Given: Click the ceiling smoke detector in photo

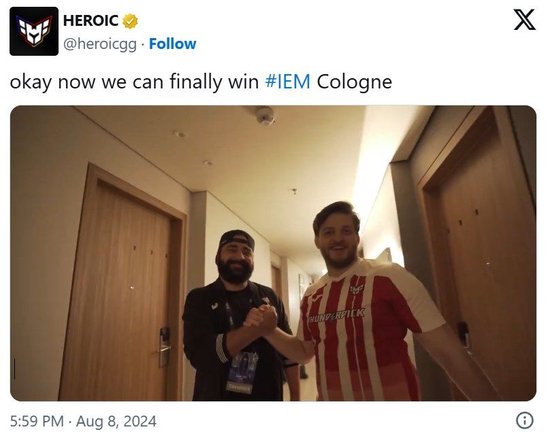Looking at the screenshot, I should coord(264,116).
